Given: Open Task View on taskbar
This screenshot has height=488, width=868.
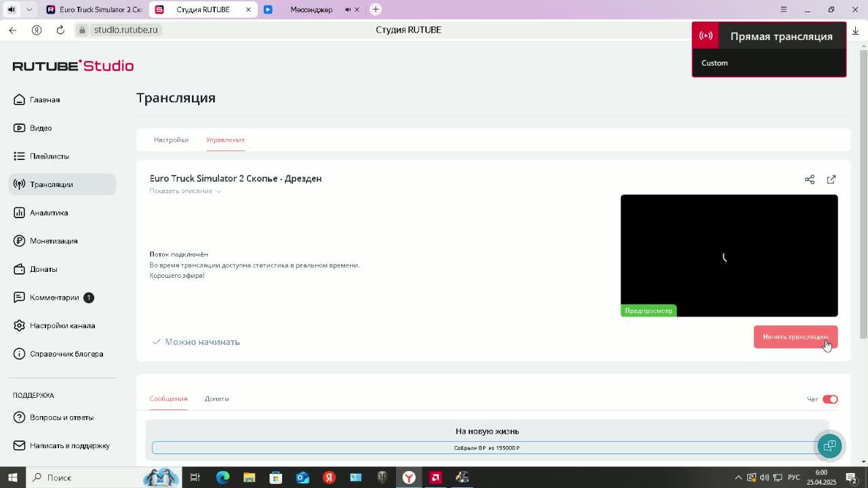Looking at the screenshot, I should [195, 478].
